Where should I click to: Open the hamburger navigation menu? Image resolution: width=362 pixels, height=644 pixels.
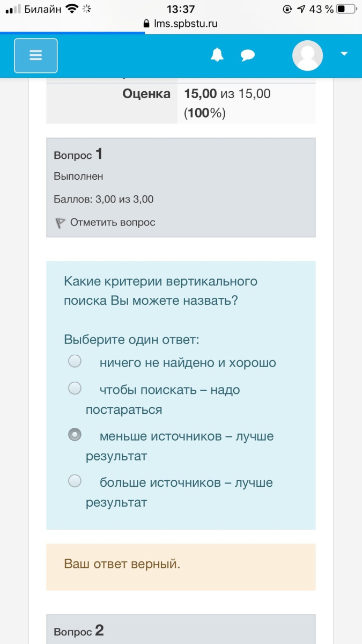(35, 56)
